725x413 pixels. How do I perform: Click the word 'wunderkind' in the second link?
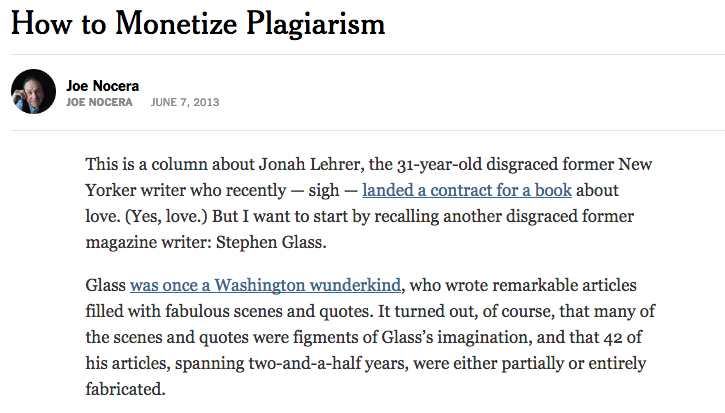[355, 285]
